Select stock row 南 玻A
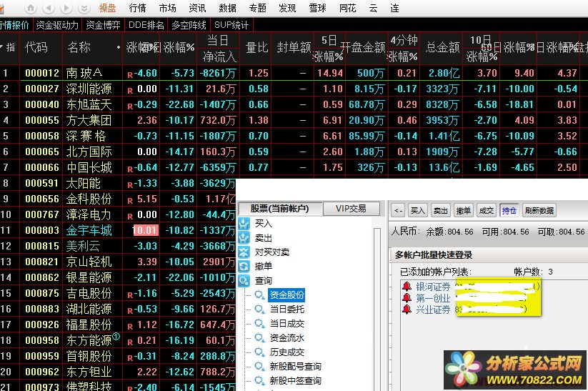Screen dimensions: 588x391 (x=294, y=73)
